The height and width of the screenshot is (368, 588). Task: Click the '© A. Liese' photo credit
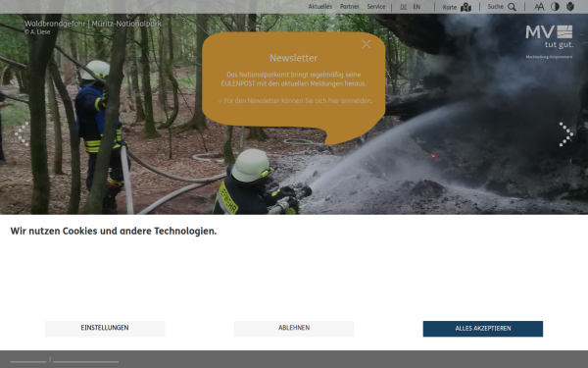(x=37, y=32)
